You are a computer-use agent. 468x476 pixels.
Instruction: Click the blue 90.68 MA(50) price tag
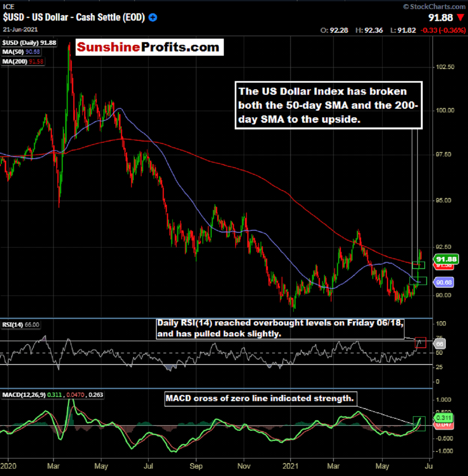click(x=443, y=282)
